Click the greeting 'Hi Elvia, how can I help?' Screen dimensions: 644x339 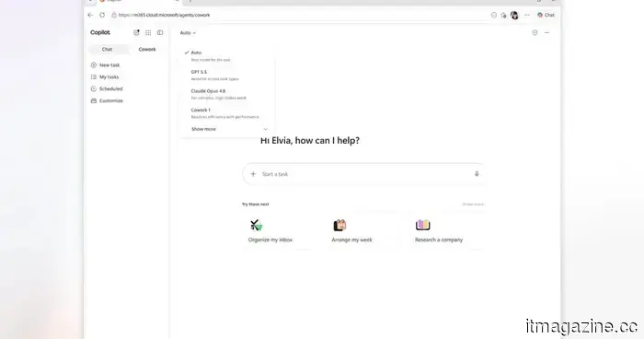[310, 141]
